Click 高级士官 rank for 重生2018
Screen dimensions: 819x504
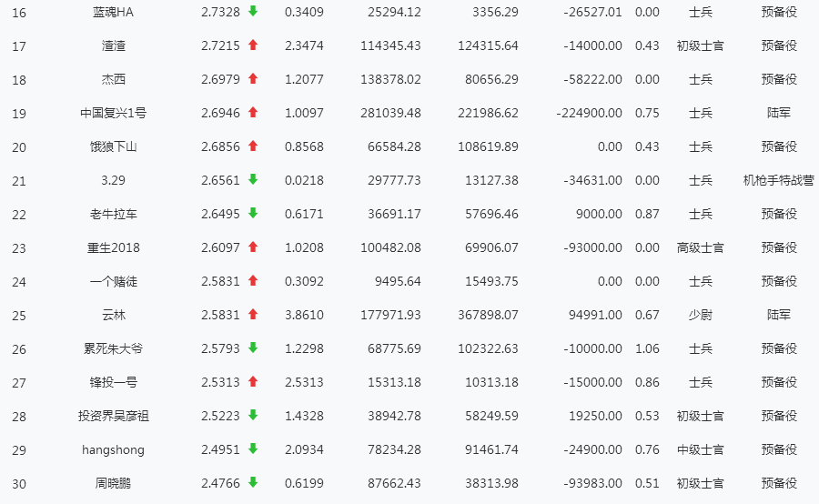point(700,247)
